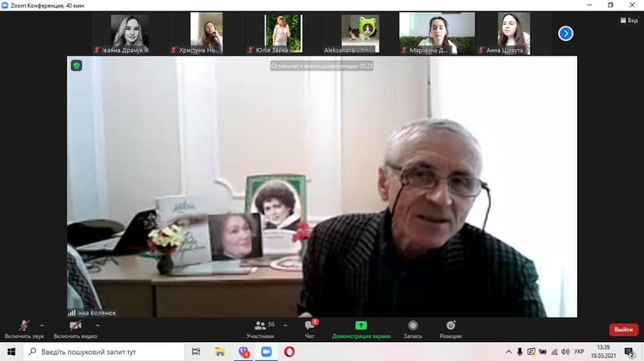This screenshot has height=361, width=644.
Task: Open Zoom from the Windows taskbar
Action: click(x=265, y=352)
